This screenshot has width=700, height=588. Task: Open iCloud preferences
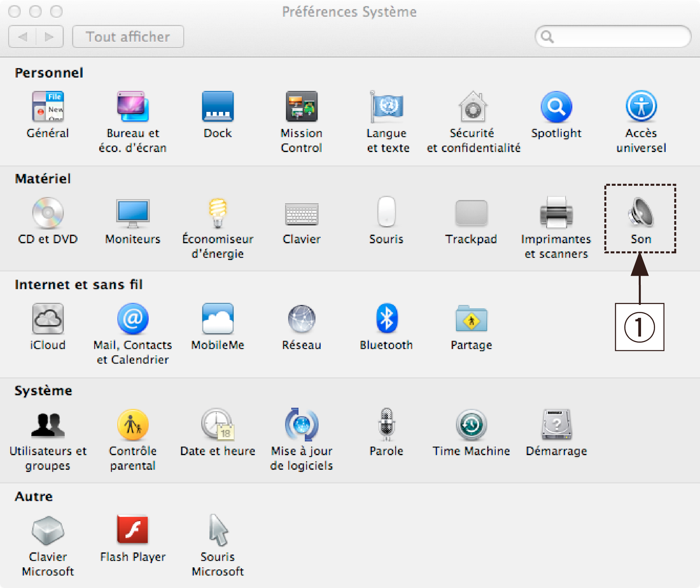point(48,319)
